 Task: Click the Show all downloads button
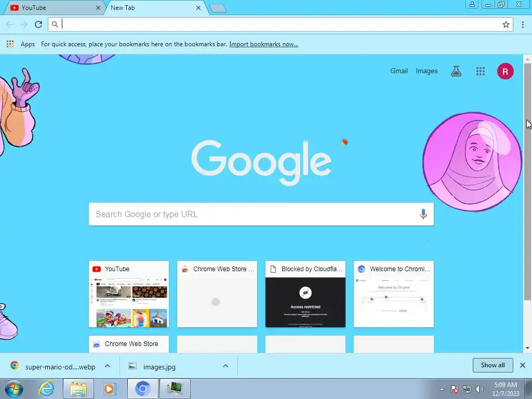pyautogui.click(x=493, y=365)
